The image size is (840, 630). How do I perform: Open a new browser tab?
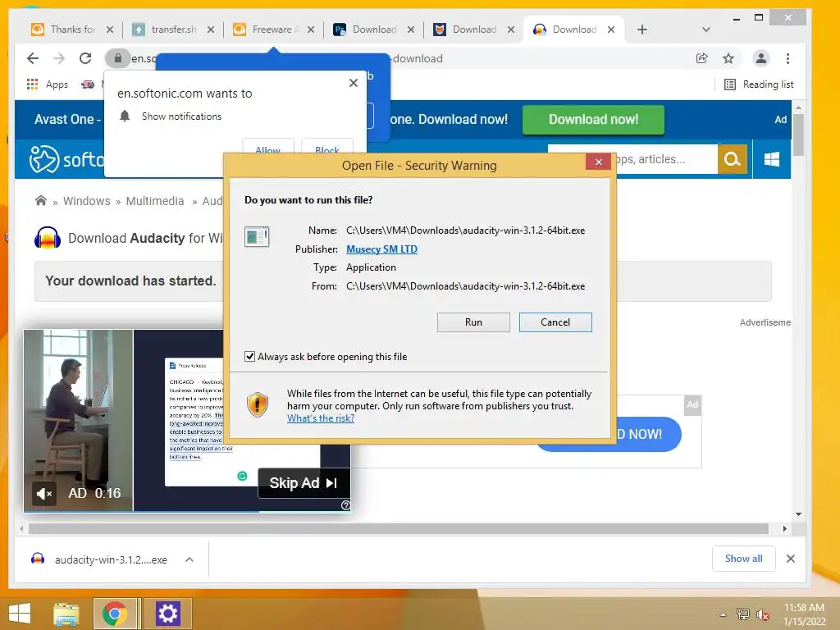pos(642,30)
